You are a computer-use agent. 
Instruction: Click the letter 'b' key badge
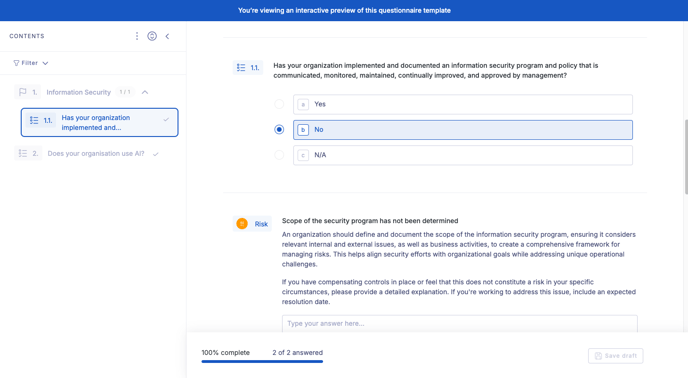(303, 130)
